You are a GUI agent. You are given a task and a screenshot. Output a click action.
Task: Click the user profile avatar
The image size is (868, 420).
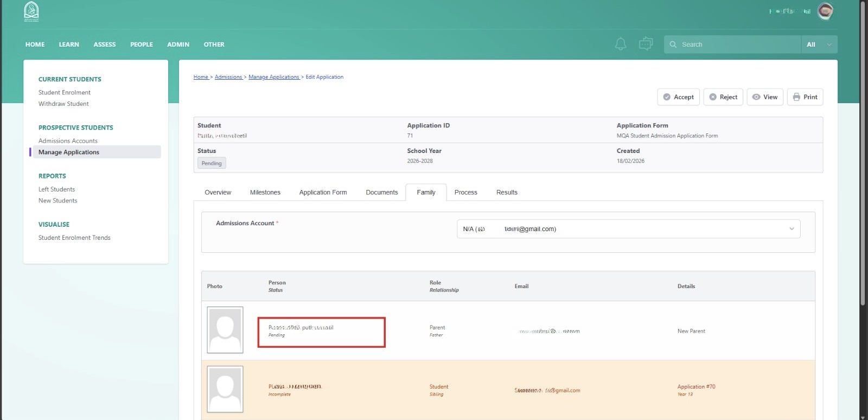(x=825, y=11)
